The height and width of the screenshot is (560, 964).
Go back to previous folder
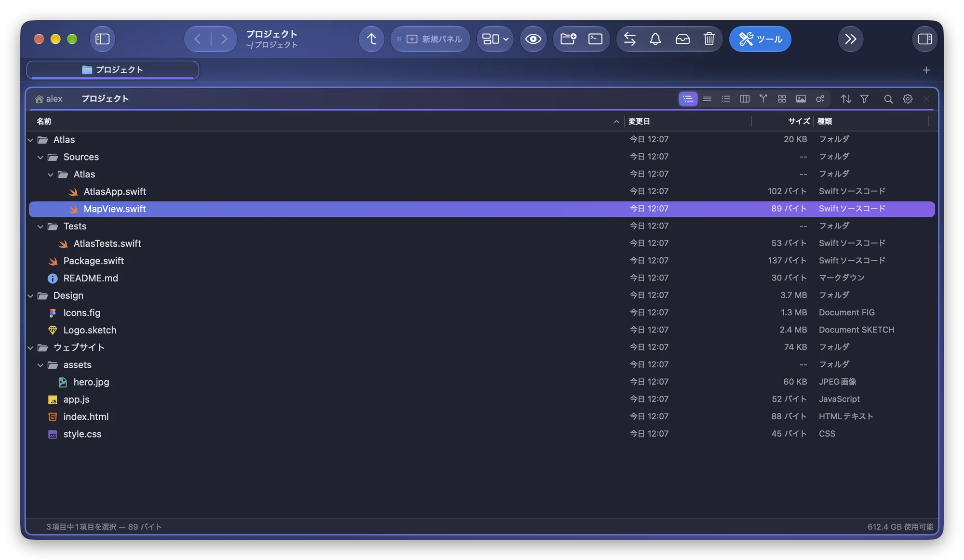198,39
